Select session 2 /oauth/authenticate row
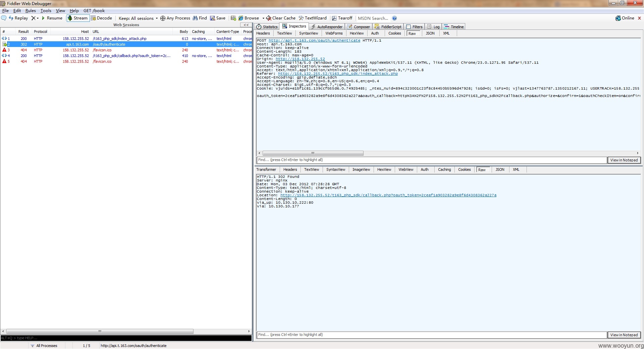 click(x=126, y=44)
